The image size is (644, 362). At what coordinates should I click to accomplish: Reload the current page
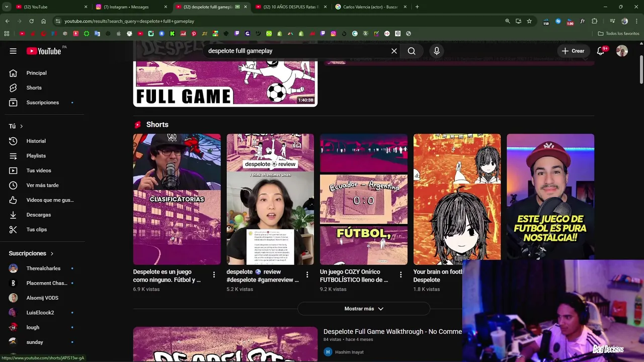(31, 21)
